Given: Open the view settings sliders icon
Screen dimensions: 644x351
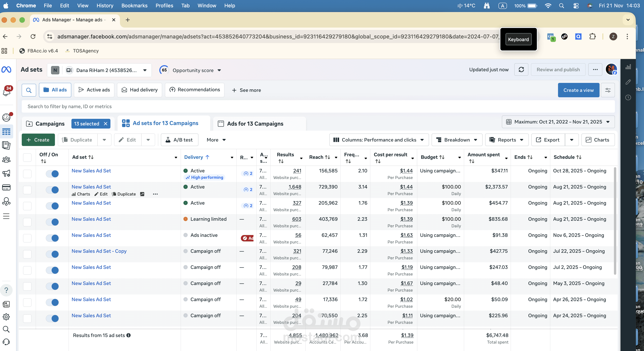Looking at the screenshot, I should tap(608, 90).
